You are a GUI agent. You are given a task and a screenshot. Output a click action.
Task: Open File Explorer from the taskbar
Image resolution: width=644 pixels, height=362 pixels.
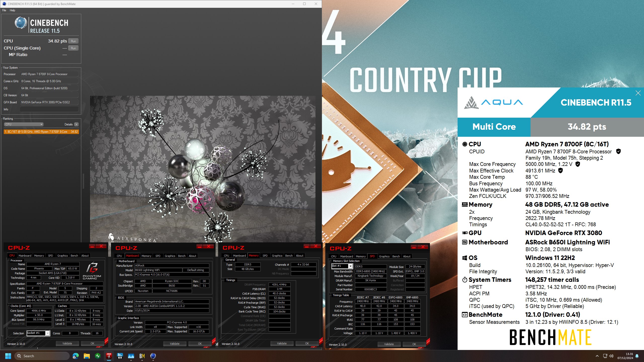(87, 356)
